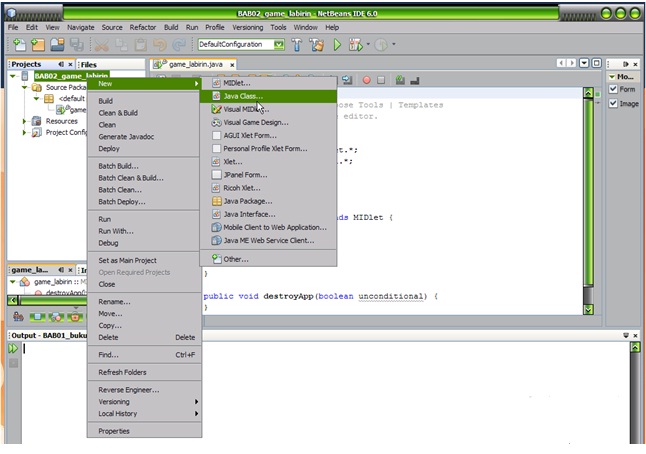Image resolution: width=646 pixels, height=454 pixels.
Task: Click the Output panel scrollbar up arrow
Action: pyautogui.click(x=635, y=348)
